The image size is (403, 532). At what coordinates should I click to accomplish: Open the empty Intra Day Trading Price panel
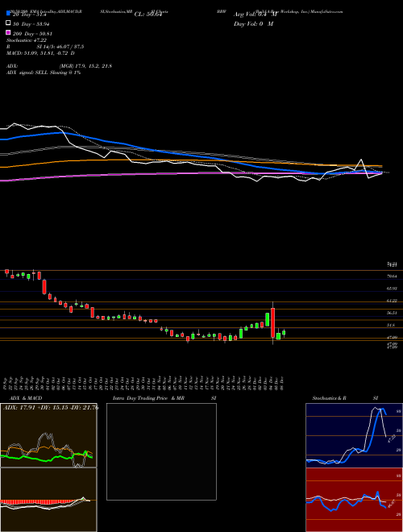click(161, 451)
